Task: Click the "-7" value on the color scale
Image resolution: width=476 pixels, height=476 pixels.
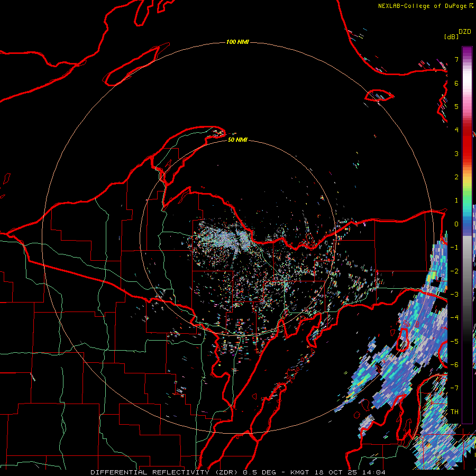Action: pos(454,388)
